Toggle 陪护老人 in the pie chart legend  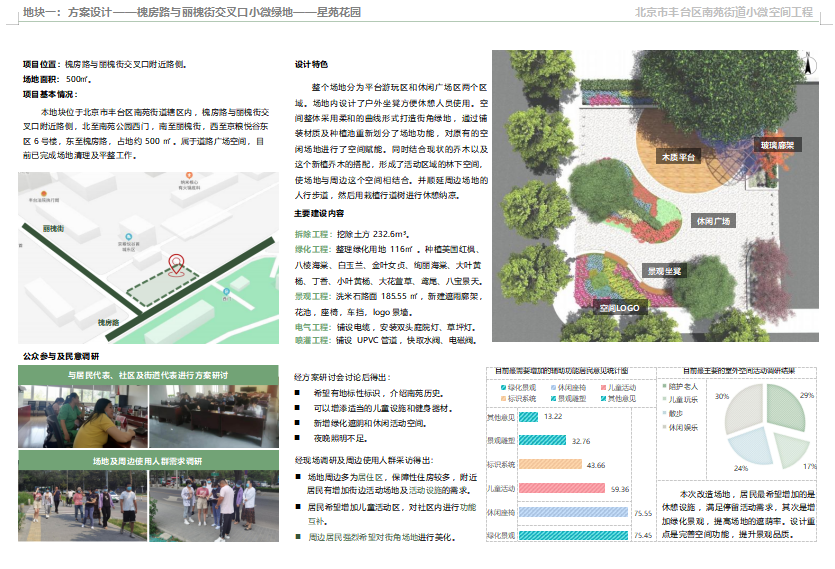[x=682, y=386]
